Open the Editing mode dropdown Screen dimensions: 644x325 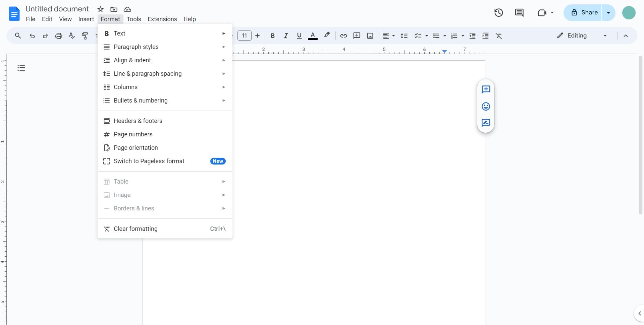(x=581, y=36)
